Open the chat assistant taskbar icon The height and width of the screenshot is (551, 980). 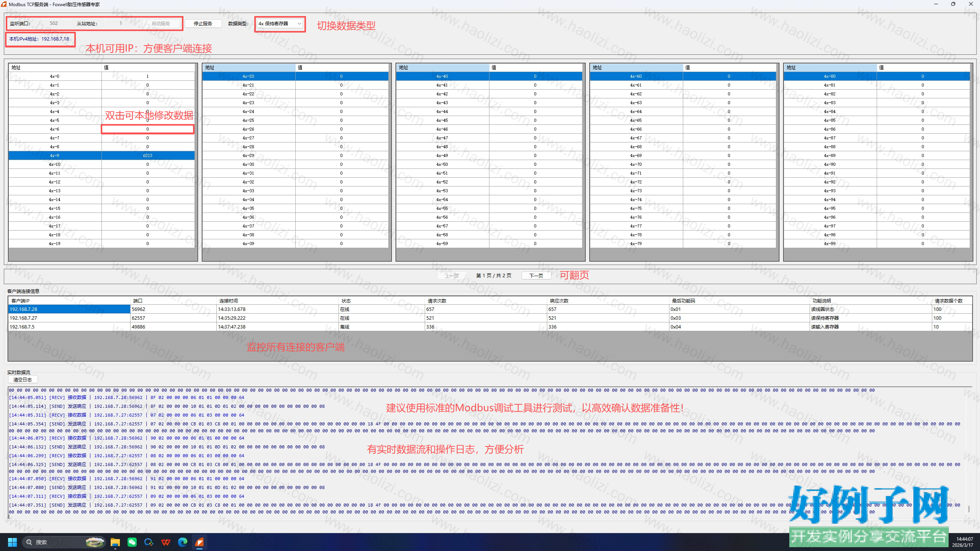click(x=149, y=542)
